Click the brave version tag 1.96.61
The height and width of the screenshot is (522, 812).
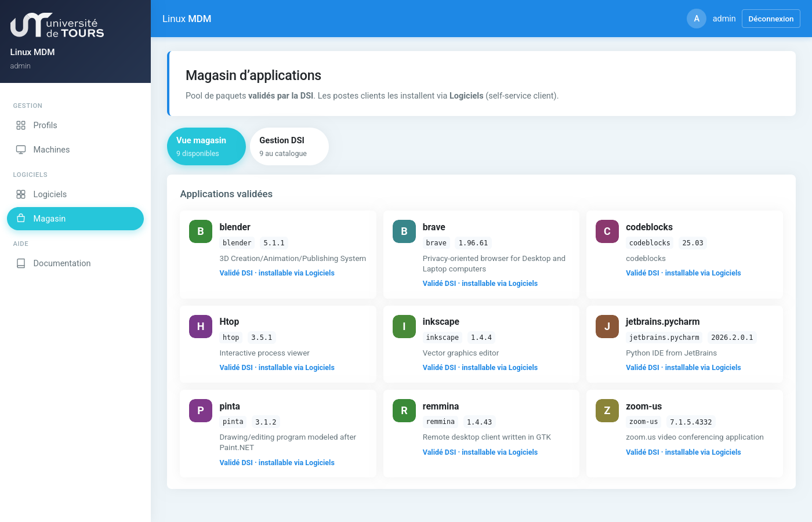coord(473,243)
